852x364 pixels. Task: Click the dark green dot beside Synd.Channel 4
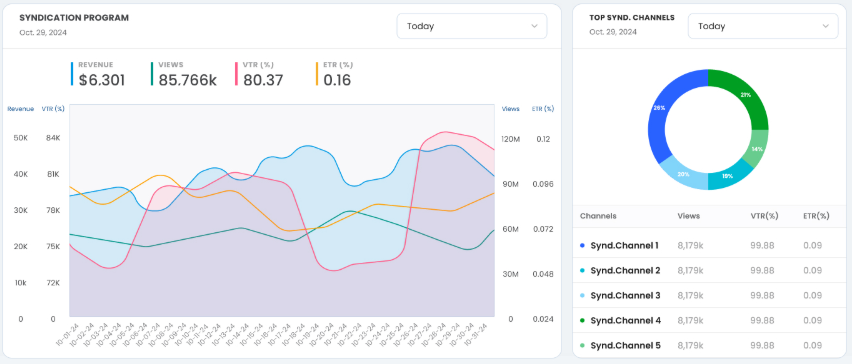tap(582, 321)
